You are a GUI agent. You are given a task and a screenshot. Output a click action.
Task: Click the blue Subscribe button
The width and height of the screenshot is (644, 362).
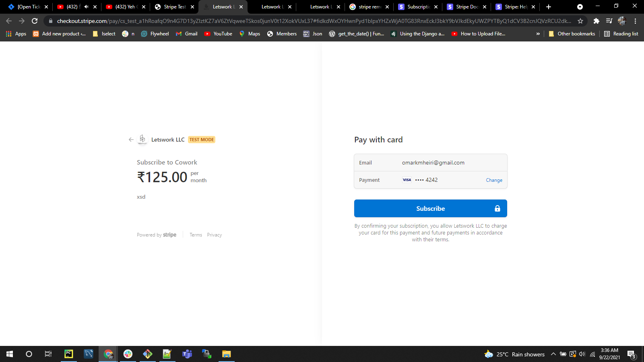point(430,208)
